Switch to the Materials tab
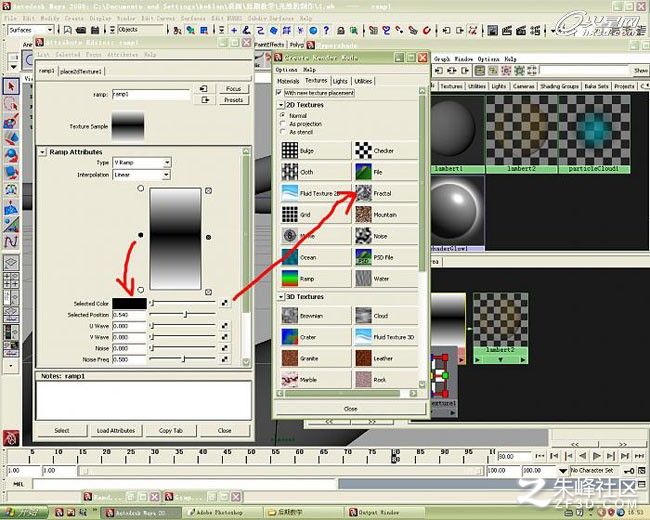The height and width of the screenshot is (520, 650). coord(288,81)
